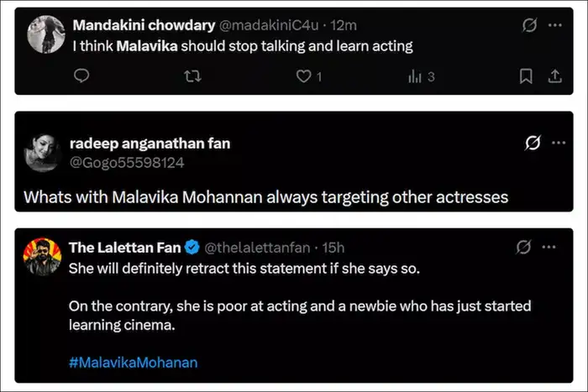Click Grok icon on Mandakini's tweet
The width and height of the screenshot is (588, 392).
[x=529, y=26]
